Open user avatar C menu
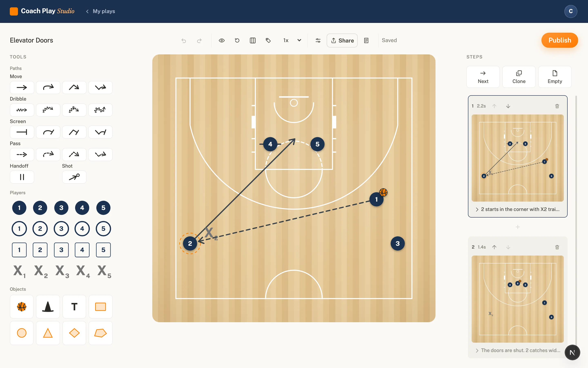Image resolution: width=588 pixels, height=368 pixels. coord(571,11)
